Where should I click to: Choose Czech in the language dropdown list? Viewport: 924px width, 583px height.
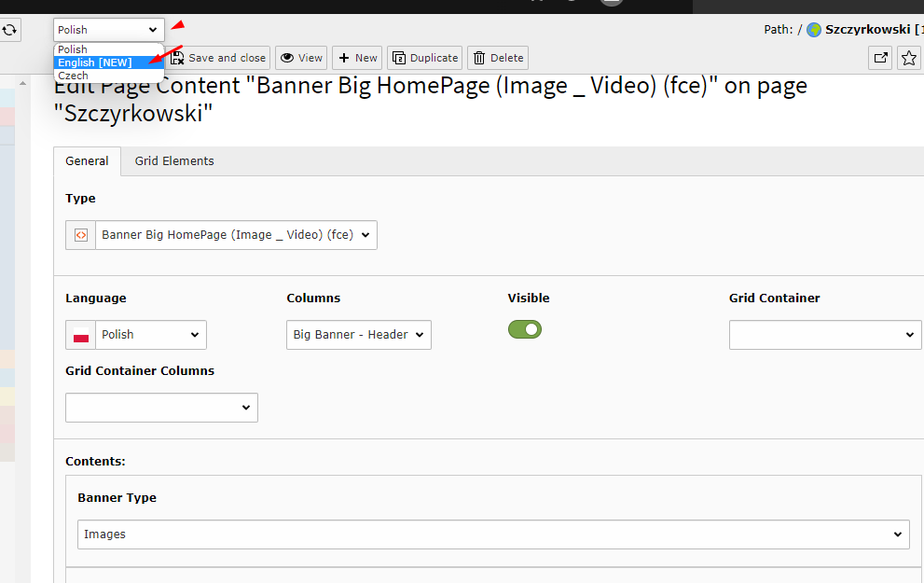[x=73, y=76]
